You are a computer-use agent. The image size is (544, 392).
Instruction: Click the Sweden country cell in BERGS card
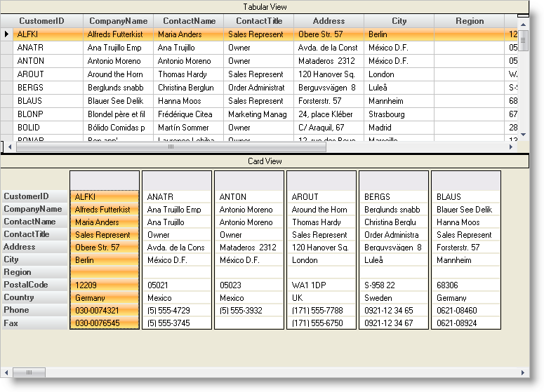393,297
